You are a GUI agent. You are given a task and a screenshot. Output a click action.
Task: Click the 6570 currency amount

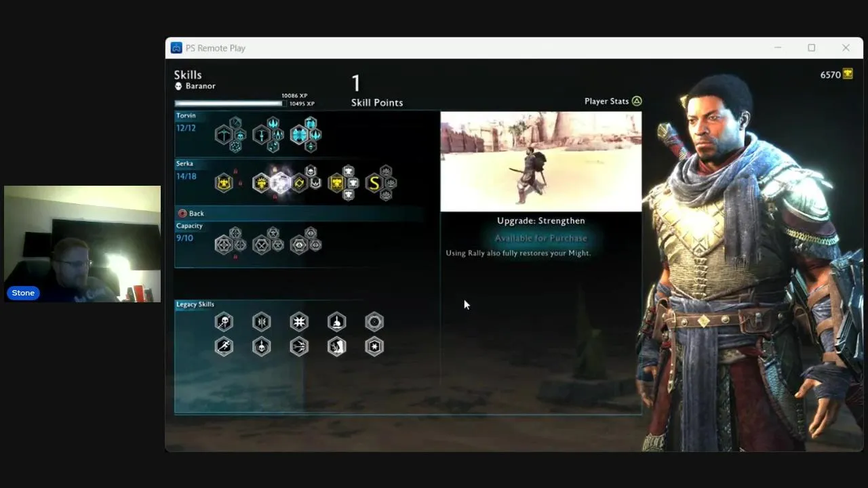coord(831,75)
